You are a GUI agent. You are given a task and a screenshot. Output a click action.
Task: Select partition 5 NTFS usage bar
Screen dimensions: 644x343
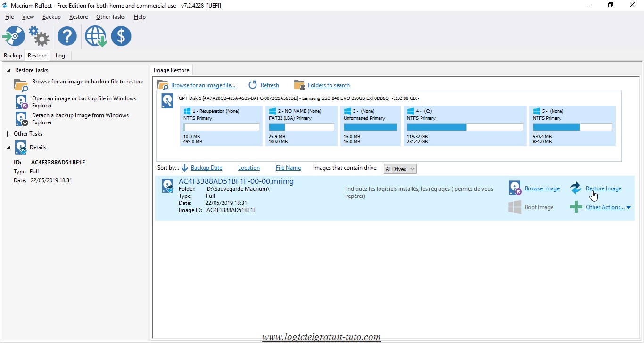pyautogui.click(x=572, y=127)
